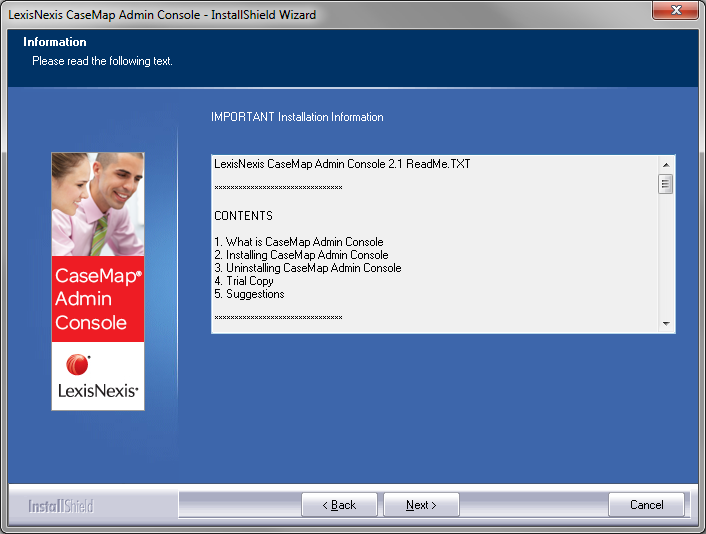The image size is (706, 534).
Task: Grab the ReadMe scrollbar thumb
Action: pos(665,184)
